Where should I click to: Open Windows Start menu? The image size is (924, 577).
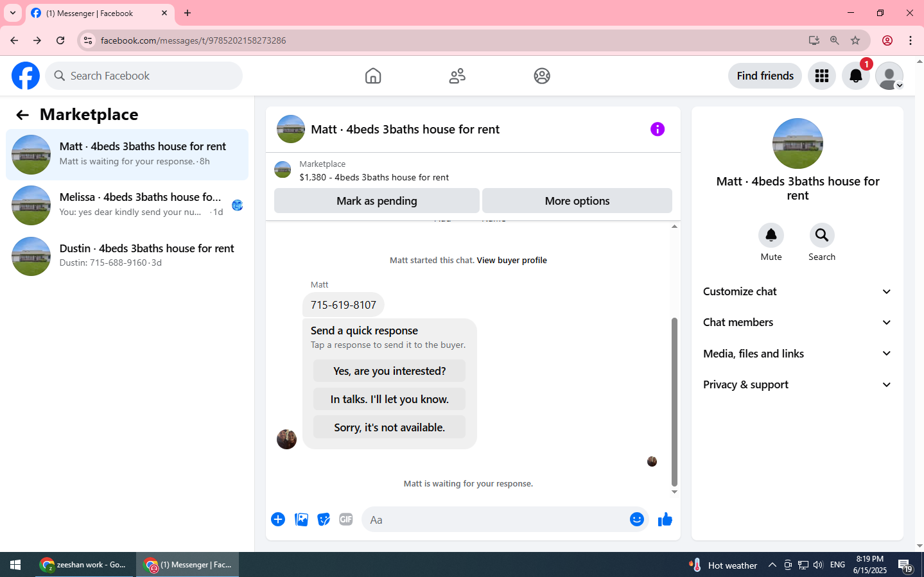pos(15,565)
